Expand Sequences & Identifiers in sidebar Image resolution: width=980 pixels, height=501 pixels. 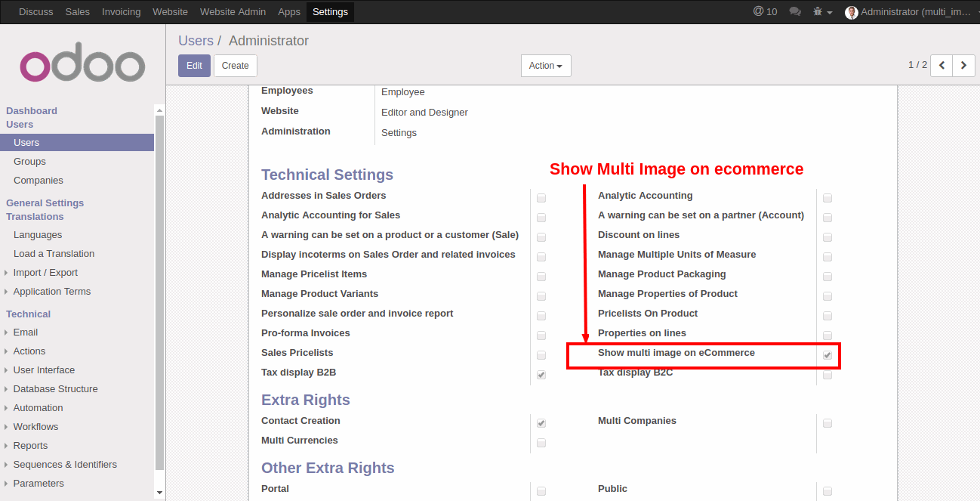[x=65, y=465]
